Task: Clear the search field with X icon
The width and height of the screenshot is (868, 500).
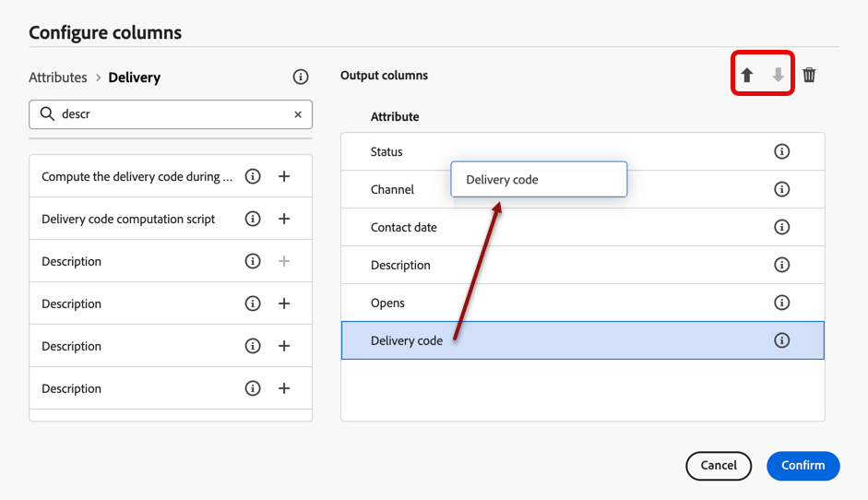Action: click(298, 115)
